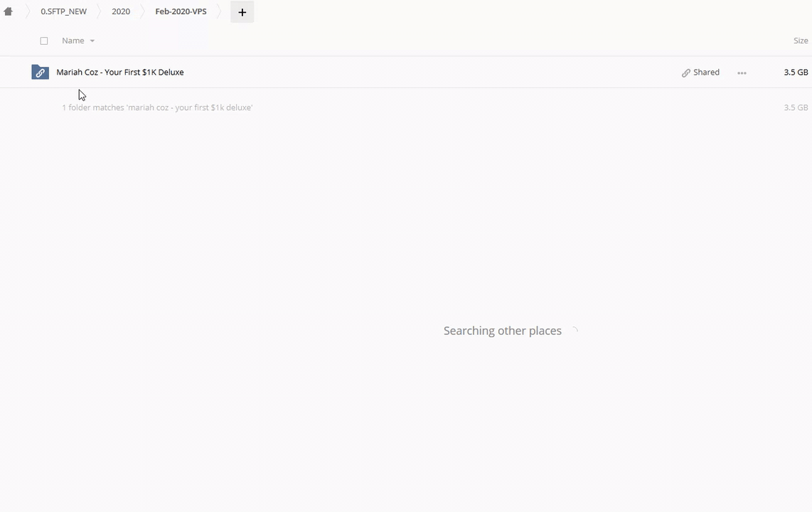812x512 pixels.
Task: Click the plus button to add new
Action: [242, 12]
